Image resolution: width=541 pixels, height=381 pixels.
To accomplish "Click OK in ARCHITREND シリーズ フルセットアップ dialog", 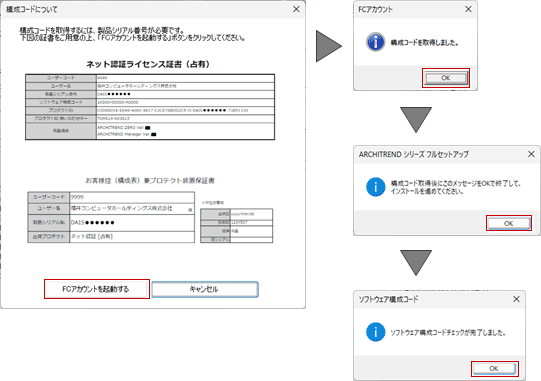I will [x=509, y=223].
